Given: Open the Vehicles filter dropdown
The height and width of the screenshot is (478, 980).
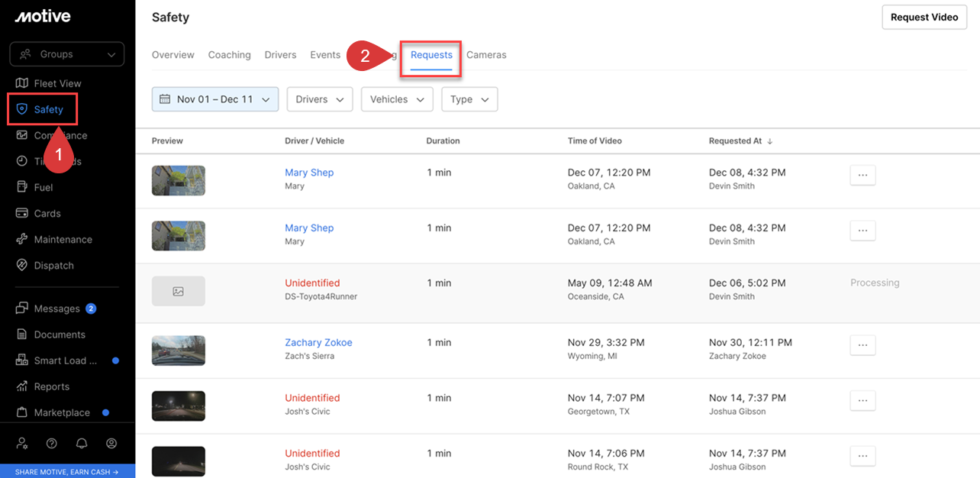Looking at the screenshot, I should 397,99.
